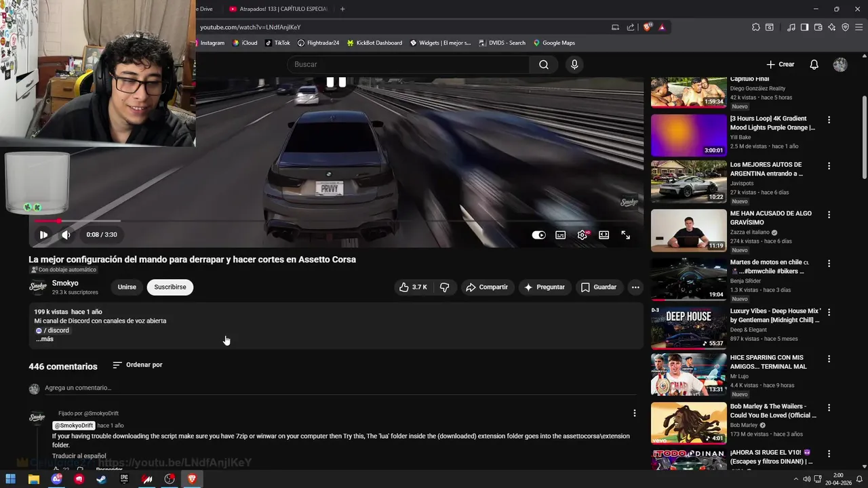Save video with Guardar button

pyautogui.click(x=599, y=287)
